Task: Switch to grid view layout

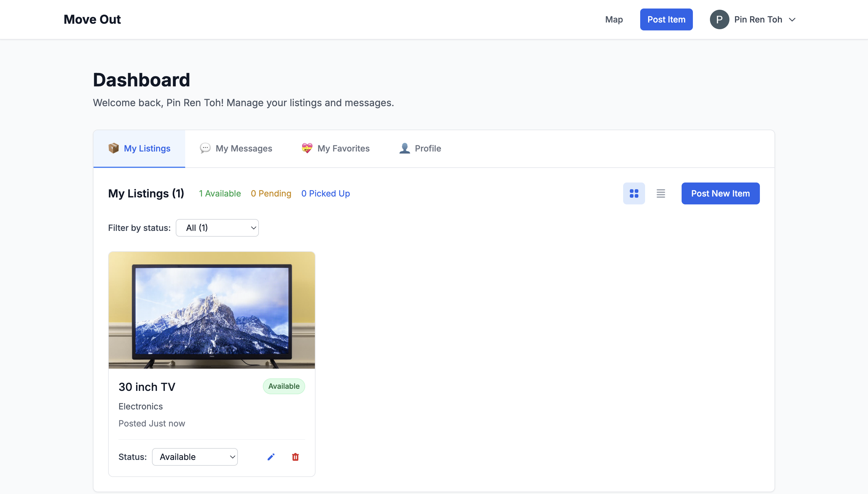Action: tap(634, 193)
